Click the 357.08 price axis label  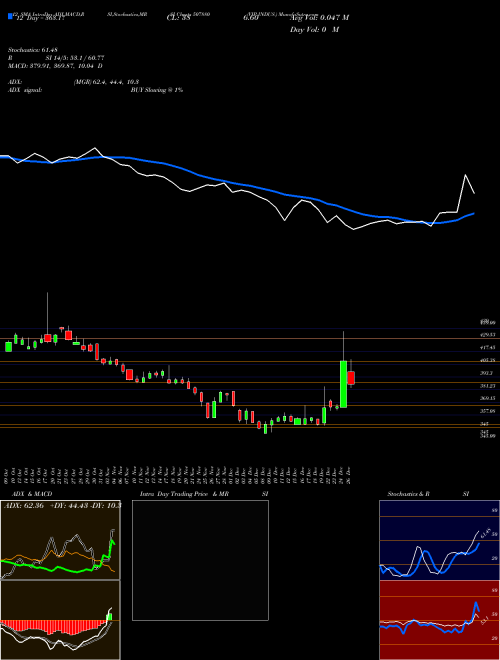coord(487,411)
